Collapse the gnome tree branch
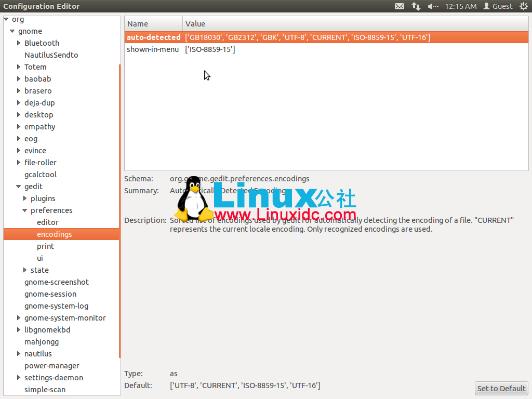The height and width of the screenshot is (399, 532). click(11, 31)
